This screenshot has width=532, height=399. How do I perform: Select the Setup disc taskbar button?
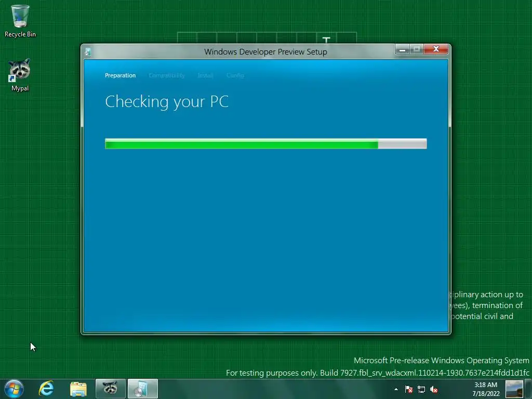(143, 389)
